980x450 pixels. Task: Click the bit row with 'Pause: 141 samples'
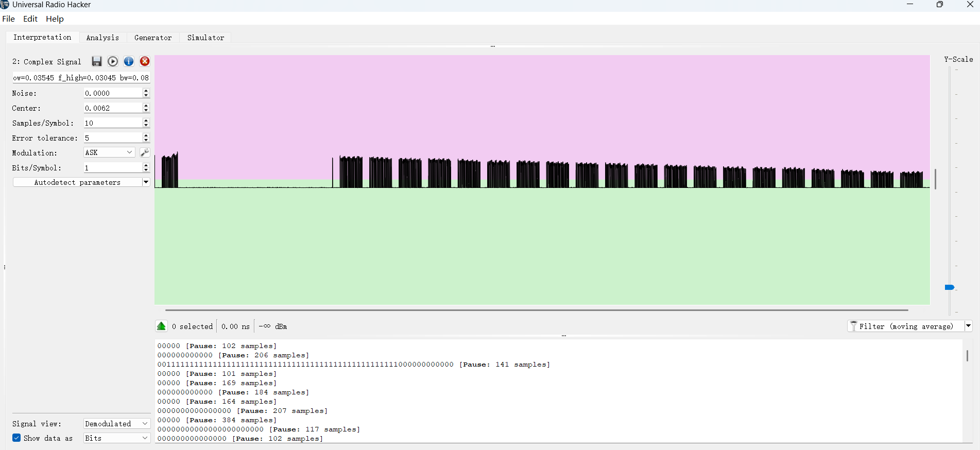click(354, 365)
